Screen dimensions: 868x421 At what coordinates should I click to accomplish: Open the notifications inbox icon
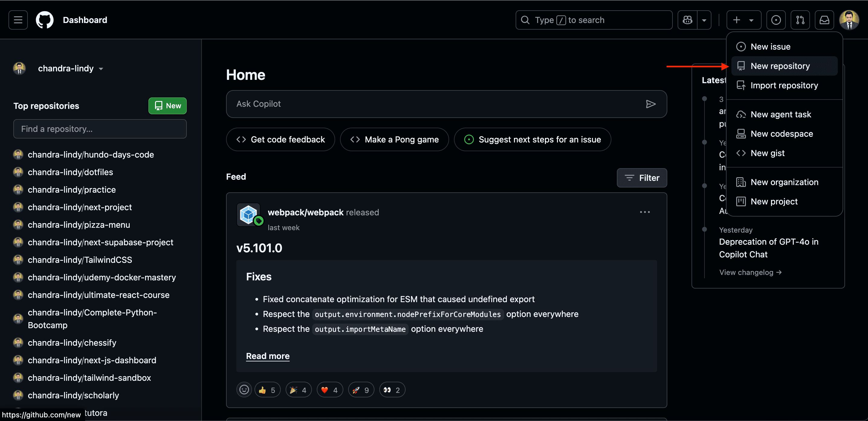(824, 20)
